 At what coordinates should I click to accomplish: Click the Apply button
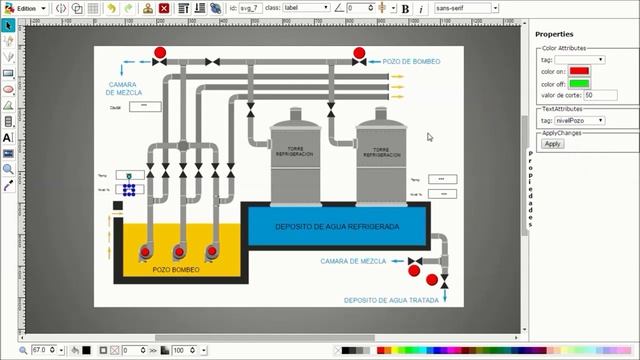553,144
